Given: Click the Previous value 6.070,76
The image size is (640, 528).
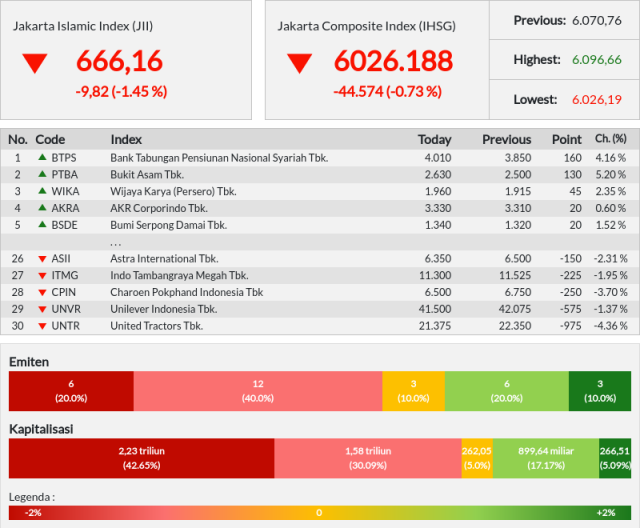Looking at the screenshot, I should 597,20.
